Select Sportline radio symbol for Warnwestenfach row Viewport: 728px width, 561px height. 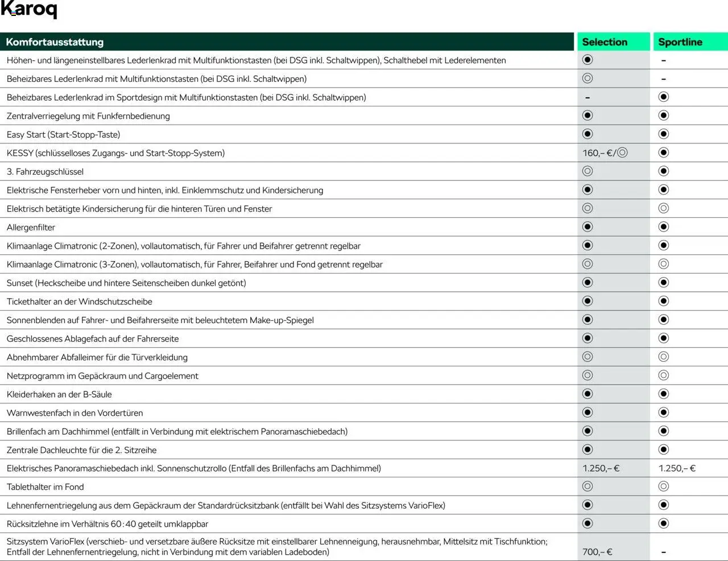[663, 412]
